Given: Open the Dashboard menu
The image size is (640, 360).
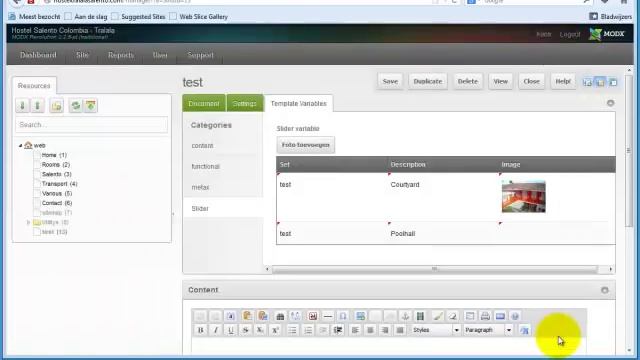Looking at the screenshot, I should click(x=38, y=55).
